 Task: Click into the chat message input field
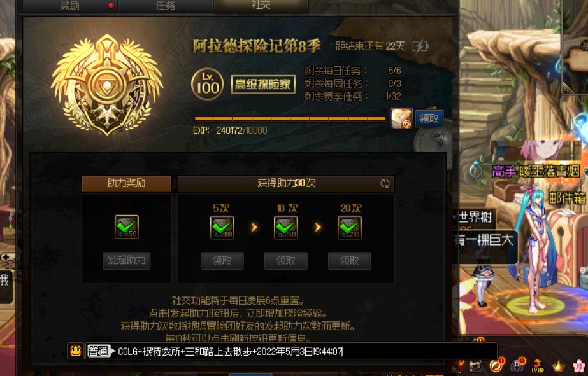coord(307,351)
